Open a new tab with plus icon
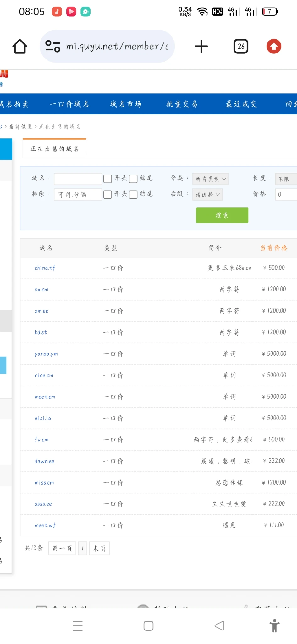Viewport: 297px width, 644px height. (x=201, y=47)
